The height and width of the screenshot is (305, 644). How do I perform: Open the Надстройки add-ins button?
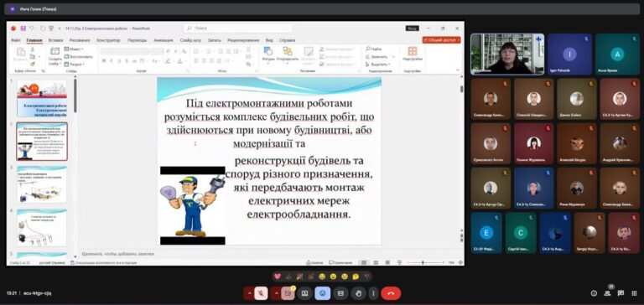click(x=413, y=54)
